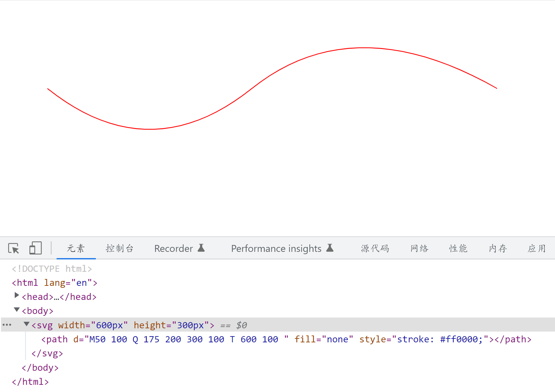The image size is (555, 392).
Task: Switch to the 性能 (Performance) tab
Action: pos(458,248)
